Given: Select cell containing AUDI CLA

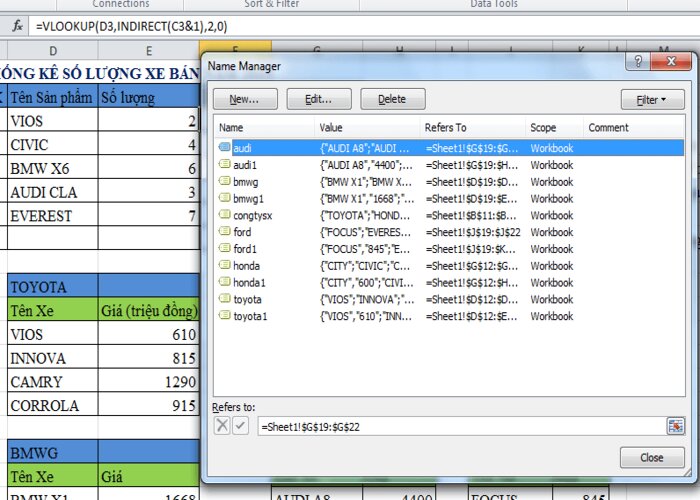Looking at the screenshot, I should (x=53, y=192).
